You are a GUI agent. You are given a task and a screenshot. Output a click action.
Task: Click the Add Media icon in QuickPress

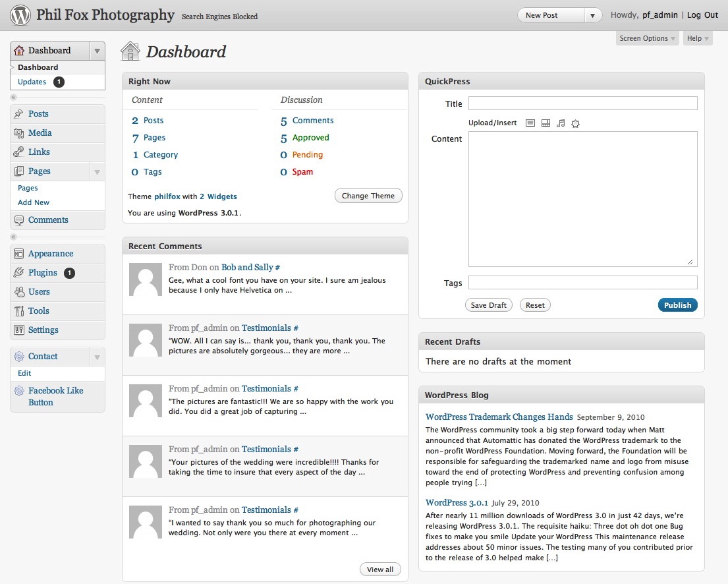pos(576,123)
